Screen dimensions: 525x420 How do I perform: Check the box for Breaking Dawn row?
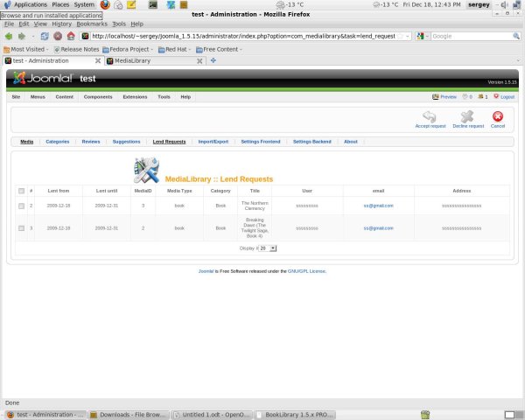(21, 228)
